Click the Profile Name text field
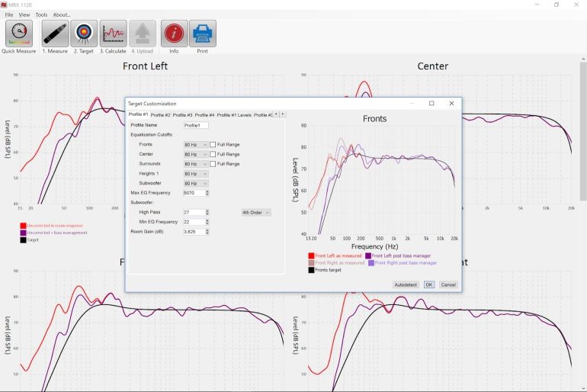 (196, 125)
